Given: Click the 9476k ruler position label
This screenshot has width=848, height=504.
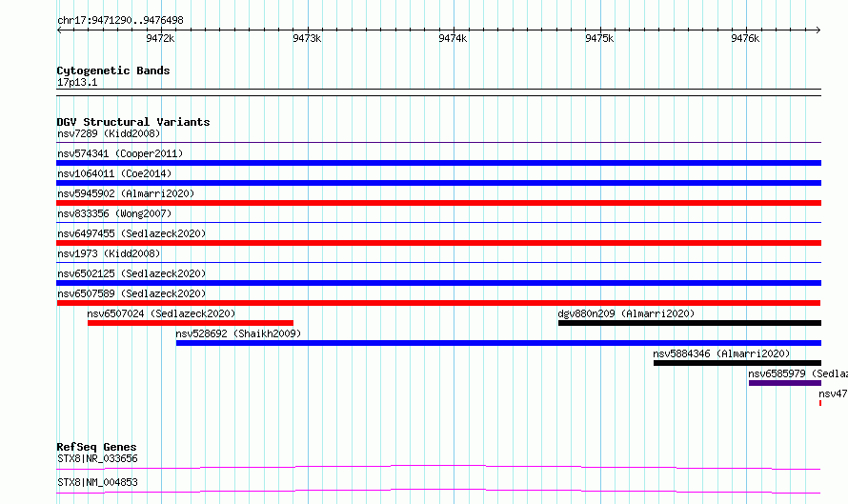Looking at the screenshot, I should pos(745,38).
